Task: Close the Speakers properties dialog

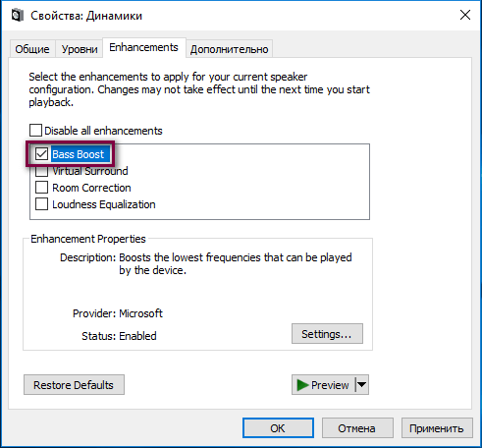Action: (465, 15)
